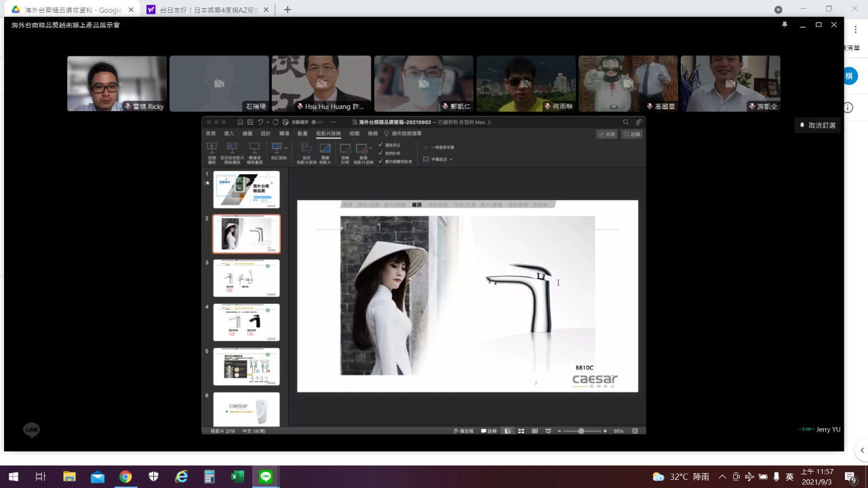Show hidden icons in the system tray
Screen dimensions: 868x488
pos(722,476)
